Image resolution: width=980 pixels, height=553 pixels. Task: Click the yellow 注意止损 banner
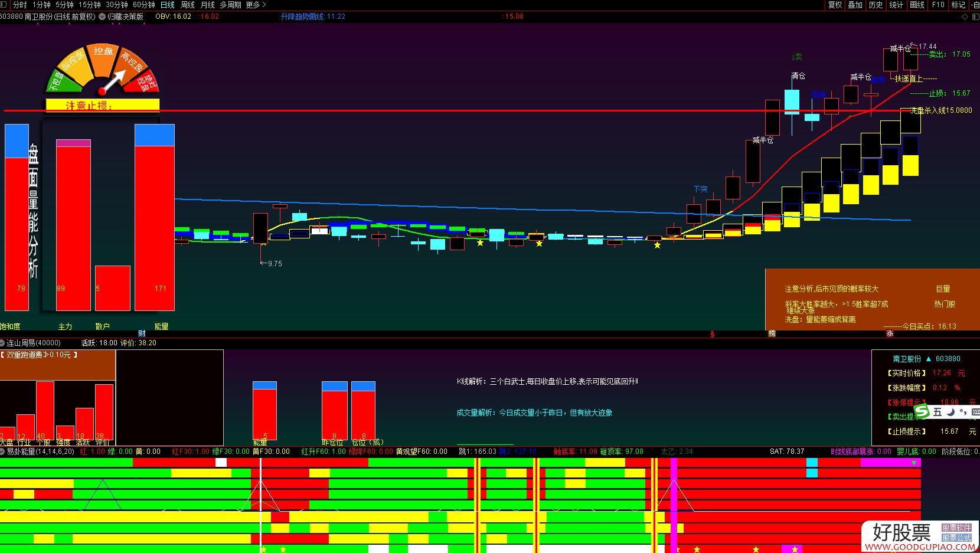tap(103, 105)
